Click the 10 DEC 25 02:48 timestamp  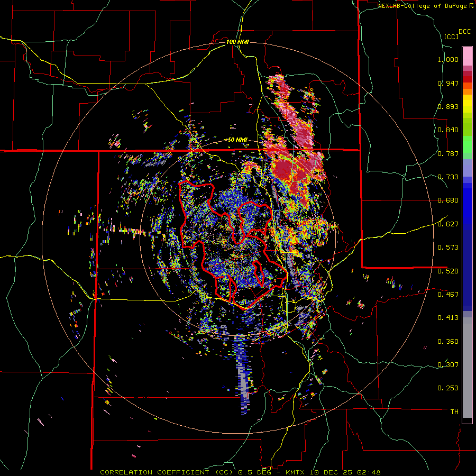(345, 472)
